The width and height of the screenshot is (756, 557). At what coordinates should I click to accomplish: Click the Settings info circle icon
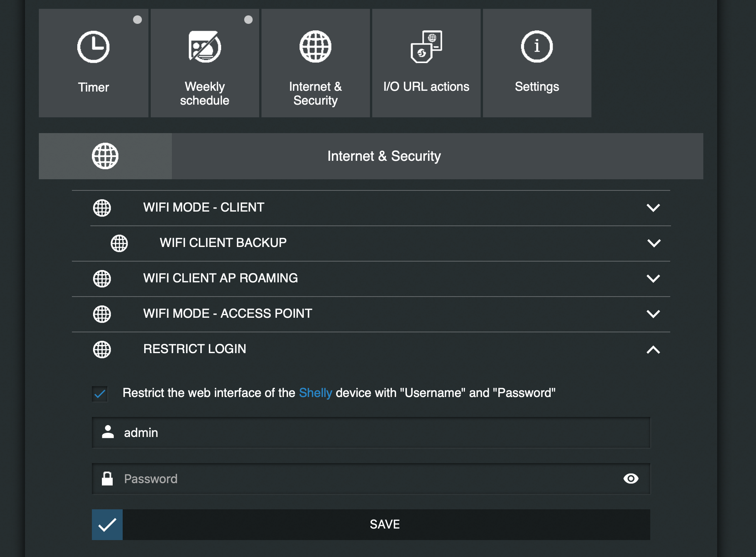[x=537, y=47]
